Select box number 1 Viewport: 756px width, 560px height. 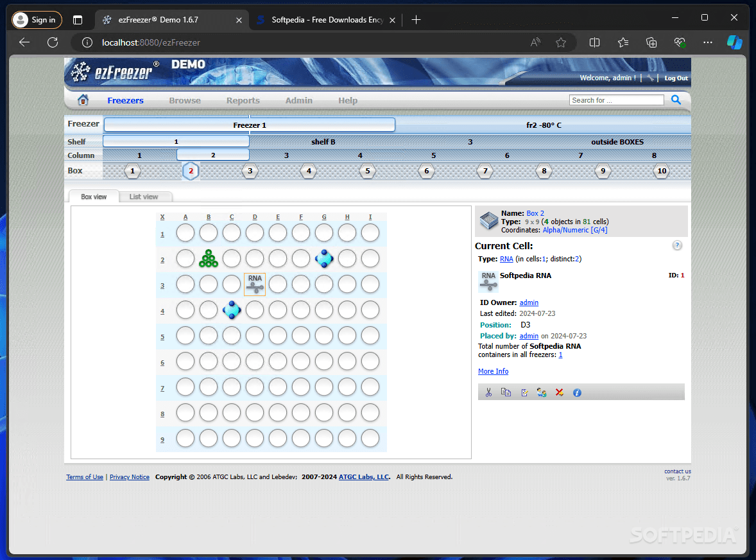(x=132, y=171)
